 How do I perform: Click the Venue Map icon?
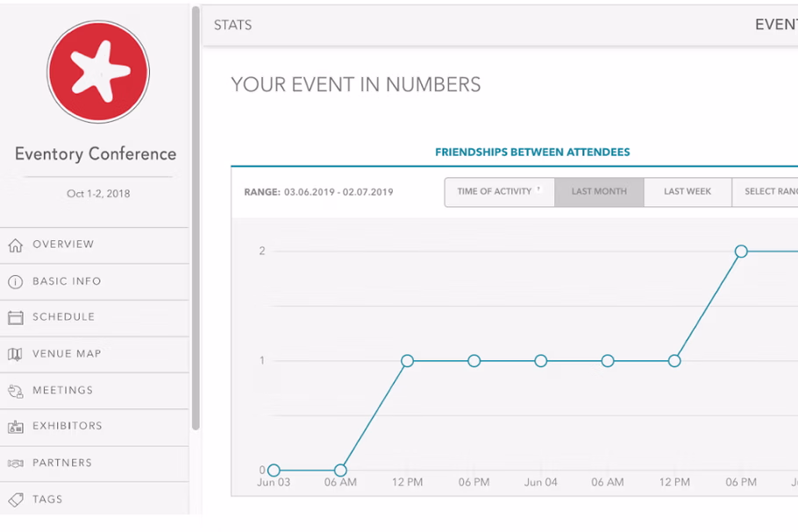pos(15,355)
